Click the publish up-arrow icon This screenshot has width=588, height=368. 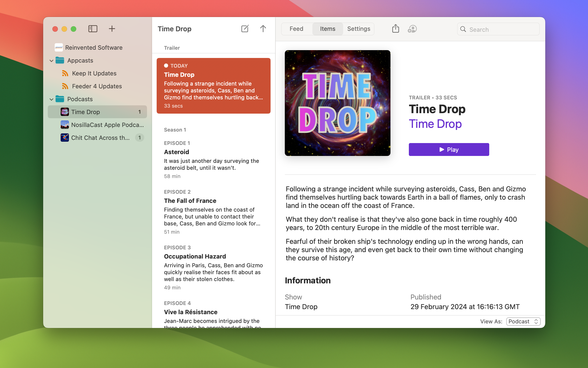coord(263,29)
